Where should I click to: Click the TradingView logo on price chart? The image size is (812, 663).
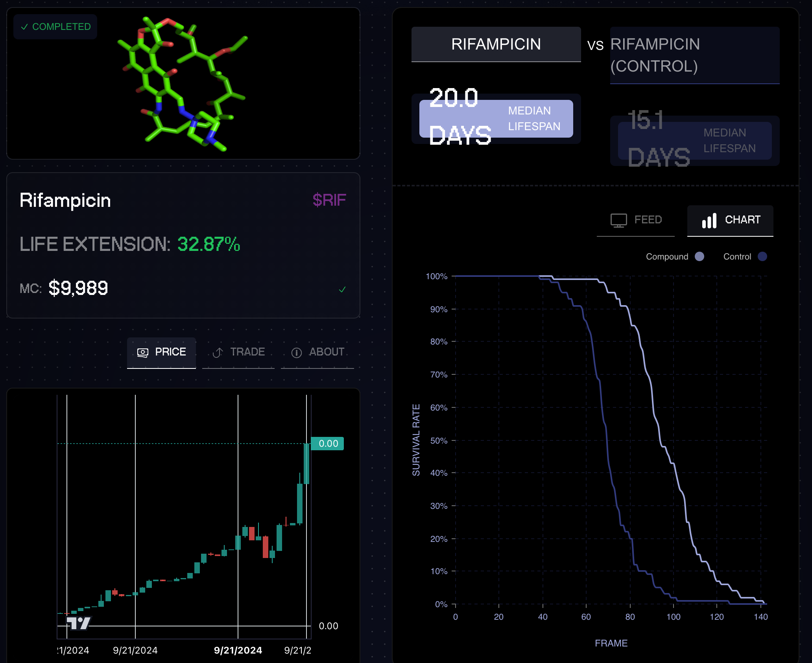(x=79, y=623)
